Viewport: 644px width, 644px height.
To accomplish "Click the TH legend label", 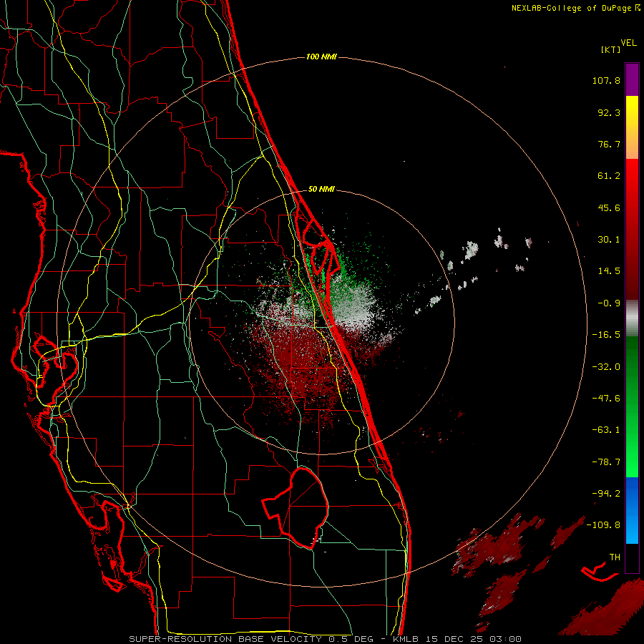I will click(615, 557).
